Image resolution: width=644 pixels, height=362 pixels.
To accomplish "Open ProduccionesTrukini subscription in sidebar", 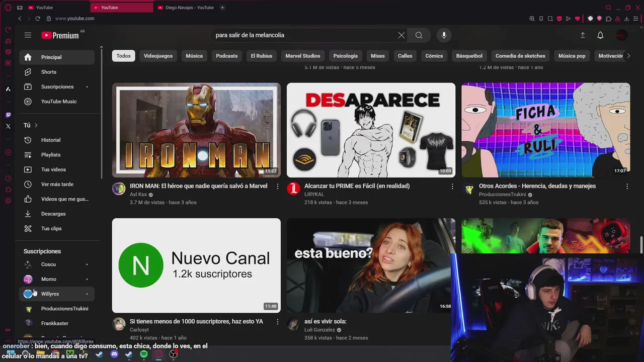I will pyautogui.click(x=57, y=309).
